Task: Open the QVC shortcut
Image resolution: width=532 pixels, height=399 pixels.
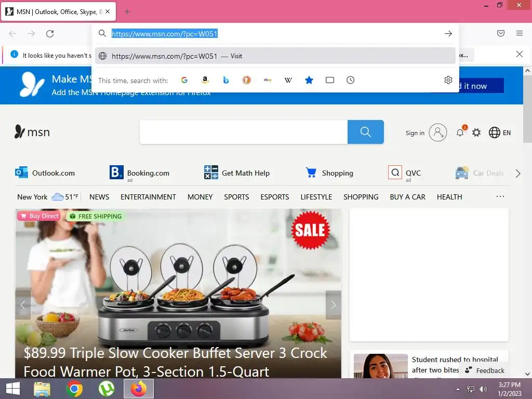Action: (x=404, y=173)
